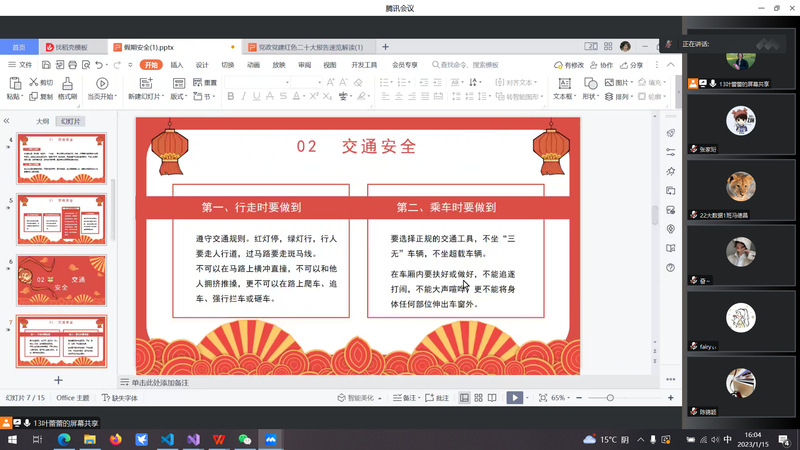Open the Paste (粘贴) dropdown
The height and width of the screenshot is (450, 800).
click(15, 96)
